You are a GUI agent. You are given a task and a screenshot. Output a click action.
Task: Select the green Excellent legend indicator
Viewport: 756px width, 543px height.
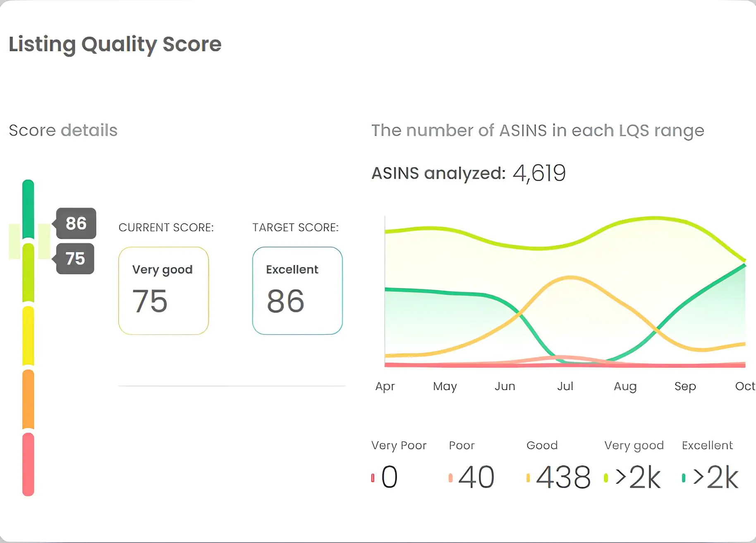[684, 478]
